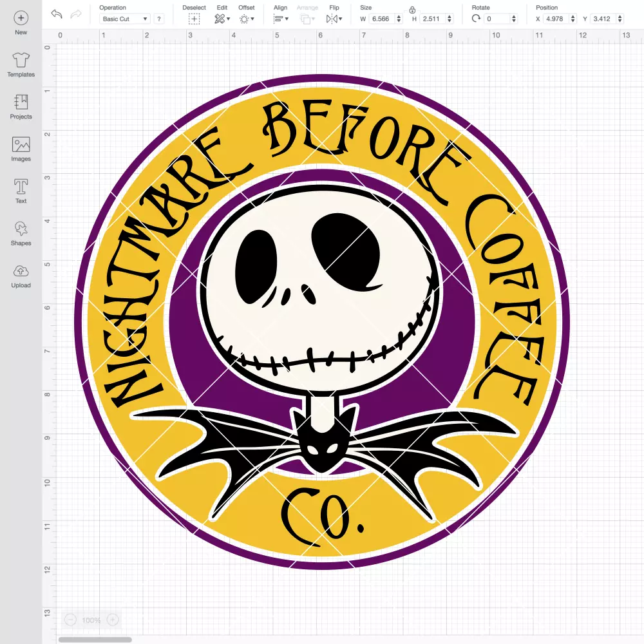
Task: Click the zoom in plus button
Action: pyautogui.click(x=113, y=620)
